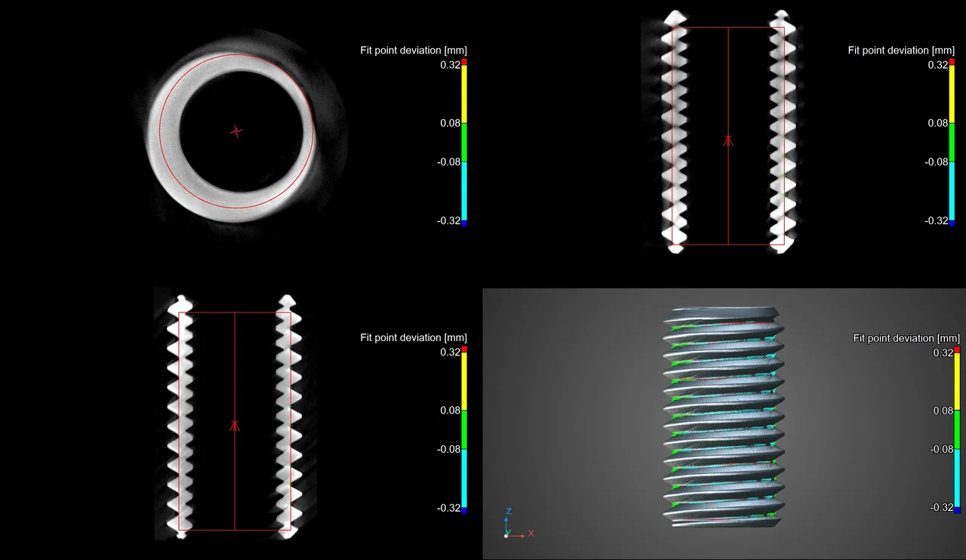The image size is (966, 560).
Task: Select the cyan band in top-left view legend
Action: [465, 191]
